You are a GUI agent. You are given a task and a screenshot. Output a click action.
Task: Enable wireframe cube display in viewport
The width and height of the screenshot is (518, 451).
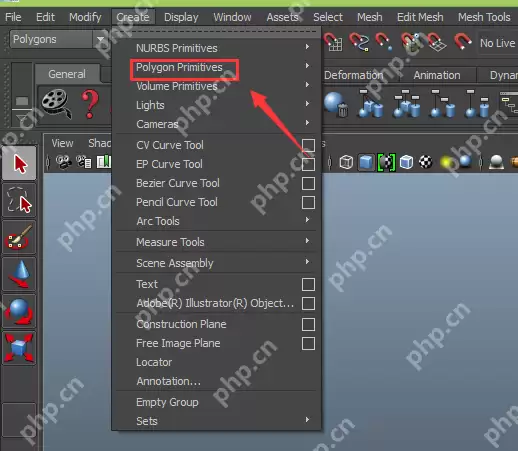(346, 162)
